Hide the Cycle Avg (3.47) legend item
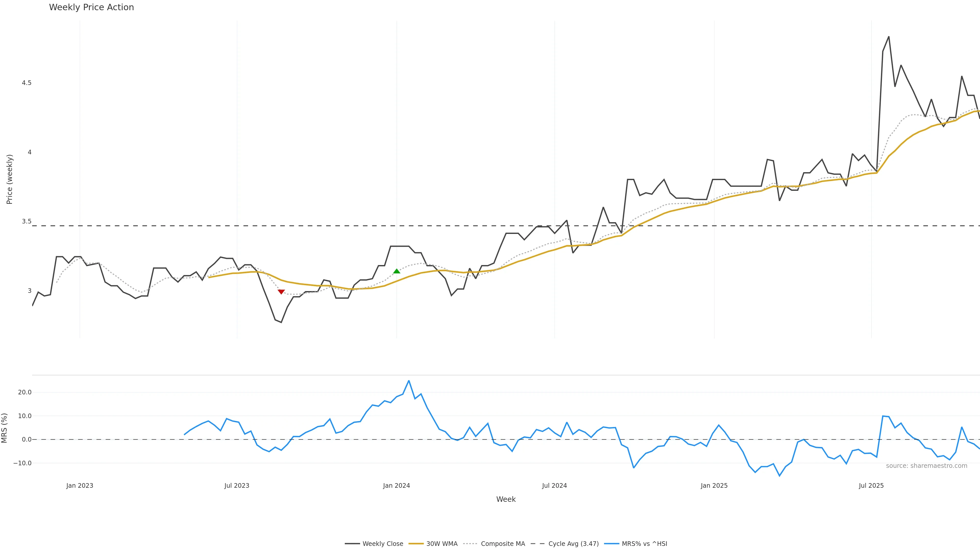The width and height of the screenshot is (980, 551). pos(573,544)
